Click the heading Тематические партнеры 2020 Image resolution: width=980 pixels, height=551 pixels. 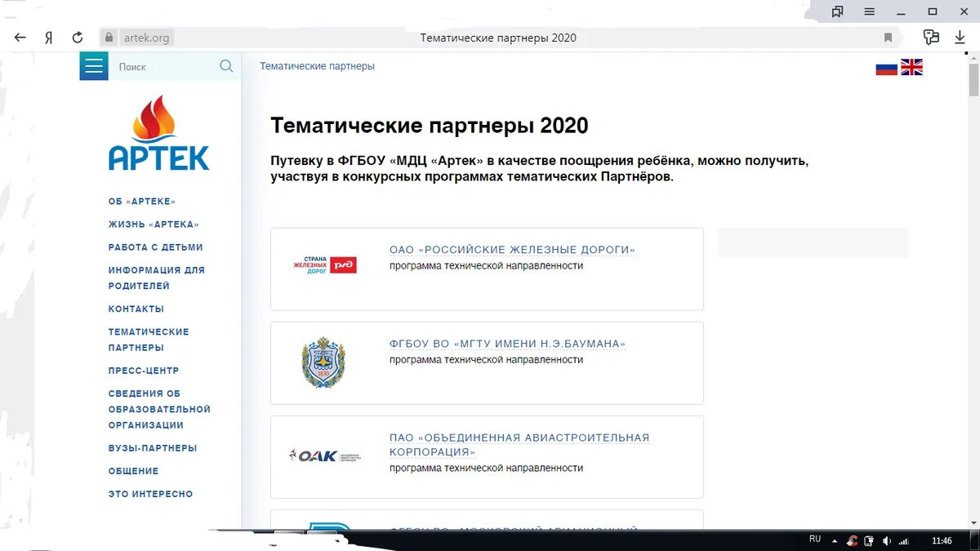[430, 126]
